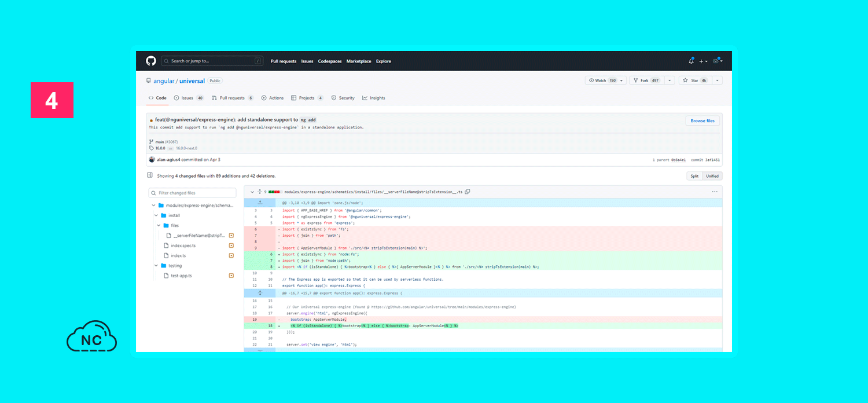Open the three-dots file options menu

pos(715,192)
